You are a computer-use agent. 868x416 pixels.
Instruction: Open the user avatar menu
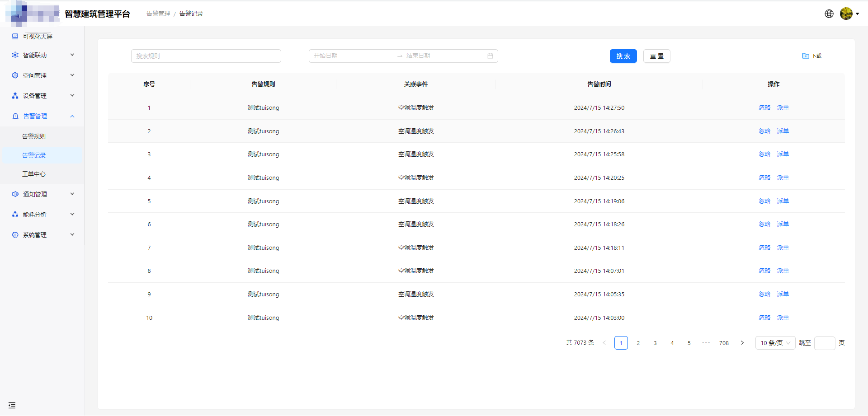click(846, 14)
